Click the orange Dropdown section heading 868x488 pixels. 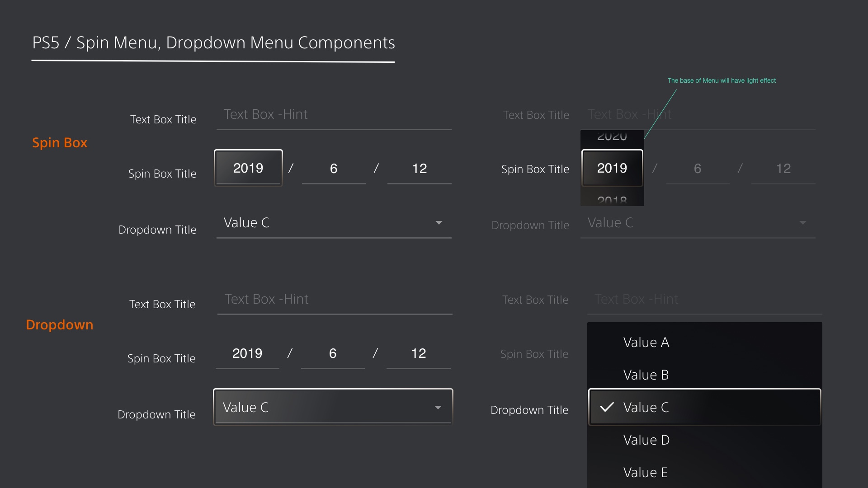tap(60, 325)
